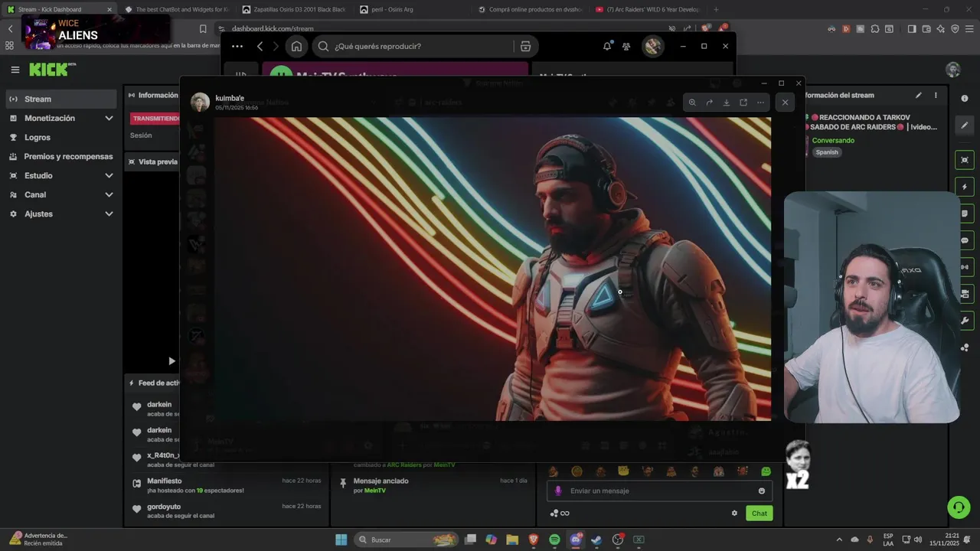
Task: Open the notes icon in right sidebar
Action: [x=965, y=214]
